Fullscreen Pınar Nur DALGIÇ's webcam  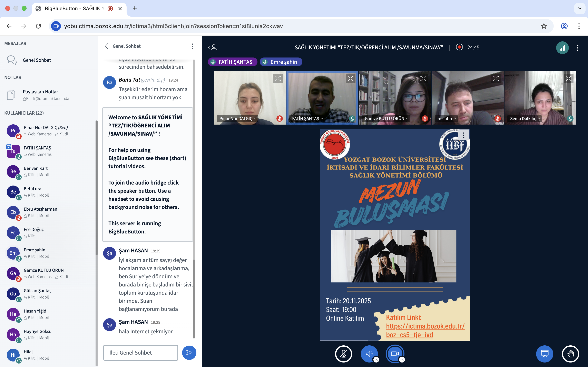(278, 78)
